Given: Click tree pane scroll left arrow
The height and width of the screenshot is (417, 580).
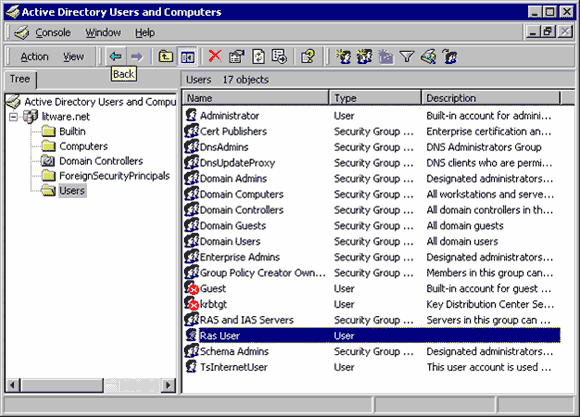Looking at the screenshot, I should (13, 385).
